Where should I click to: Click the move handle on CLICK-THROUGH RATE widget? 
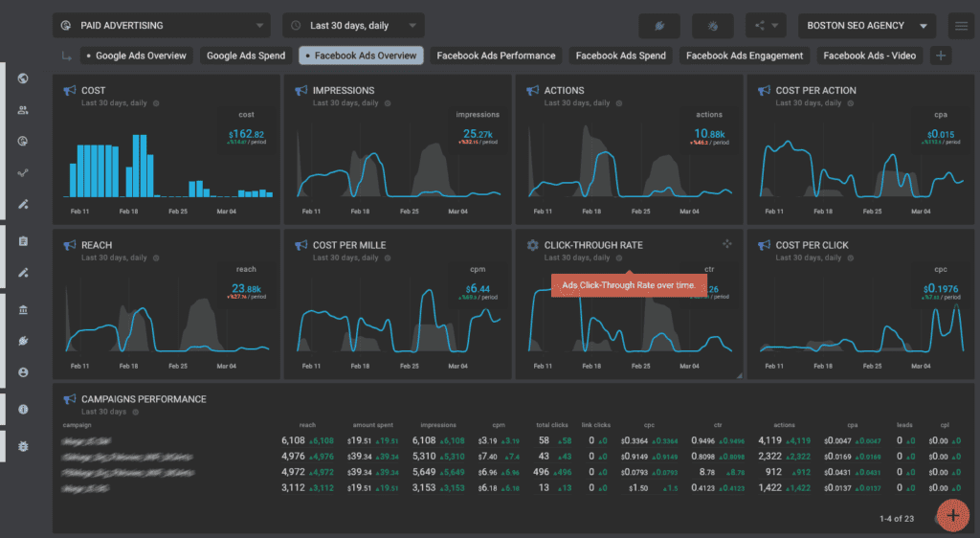click(727, 244)
